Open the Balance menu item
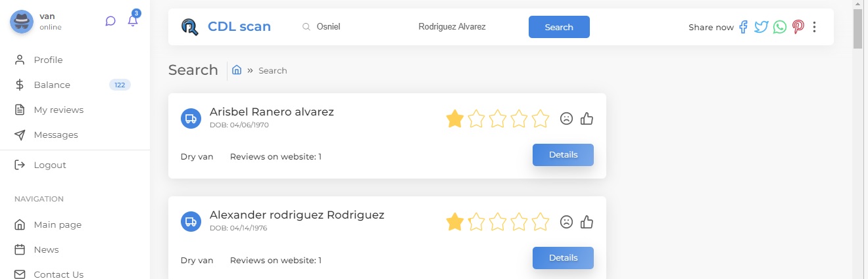 52,85
